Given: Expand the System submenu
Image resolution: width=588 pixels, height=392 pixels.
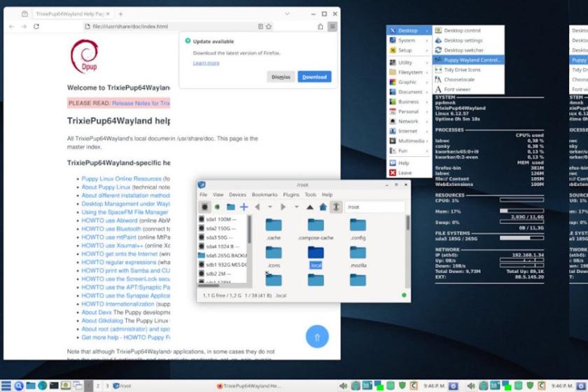Looking at the screenshot, I should point(409,40).
